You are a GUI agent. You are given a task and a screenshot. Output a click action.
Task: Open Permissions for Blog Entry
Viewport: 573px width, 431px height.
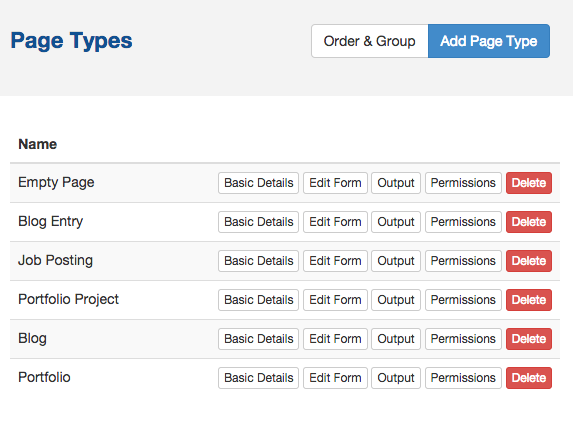coord(463,222)
